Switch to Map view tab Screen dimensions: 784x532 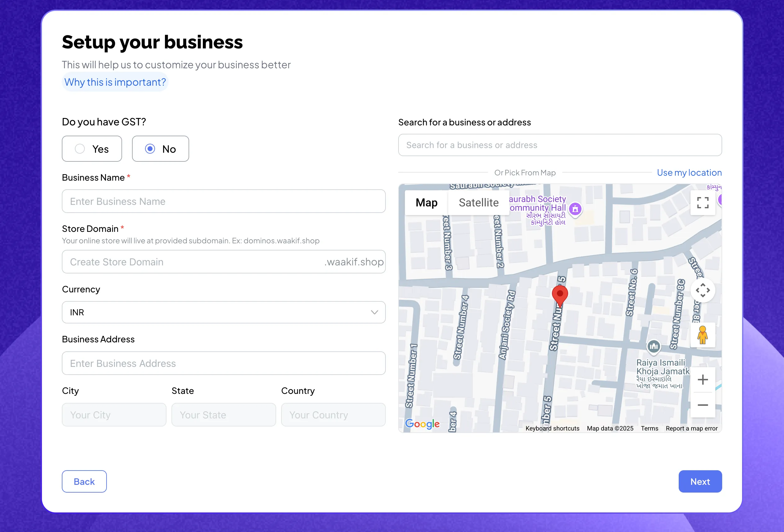tap(426, 203)
